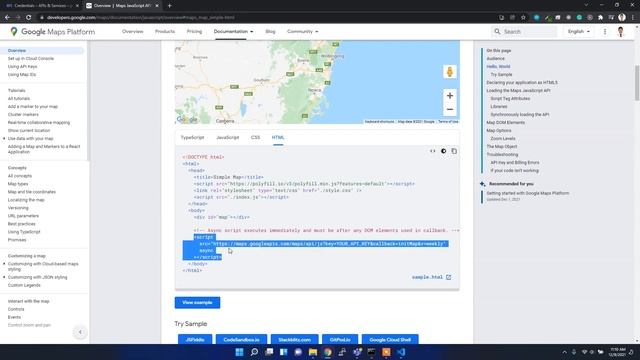Go back using browser back arrow
640x360 pixels.
pos(7,18)
